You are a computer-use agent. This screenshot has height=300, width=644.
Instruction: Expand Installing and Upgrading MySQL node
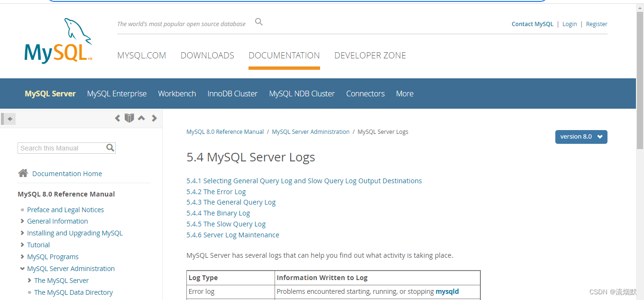[x=22, y=233]
